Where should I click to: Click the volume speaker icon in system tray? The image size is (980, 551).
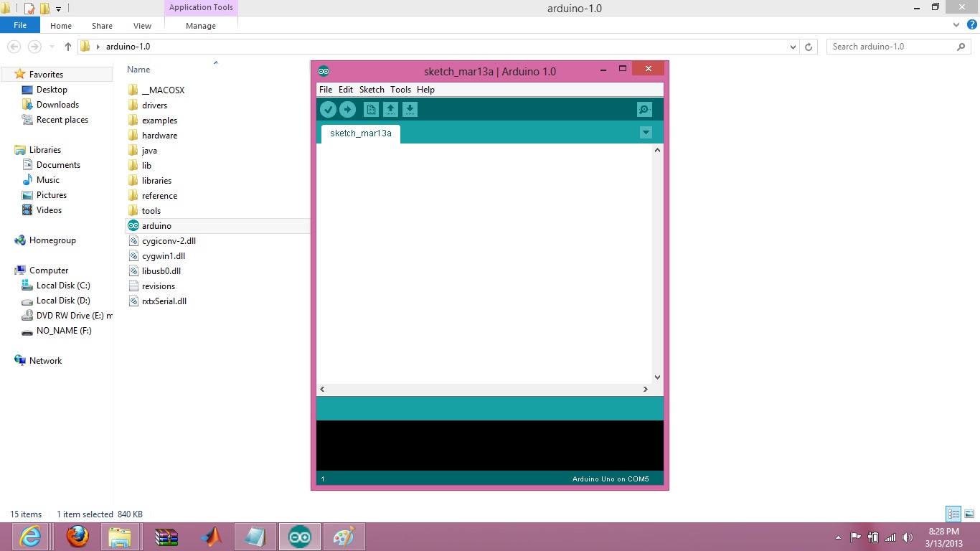click(908, 537)
